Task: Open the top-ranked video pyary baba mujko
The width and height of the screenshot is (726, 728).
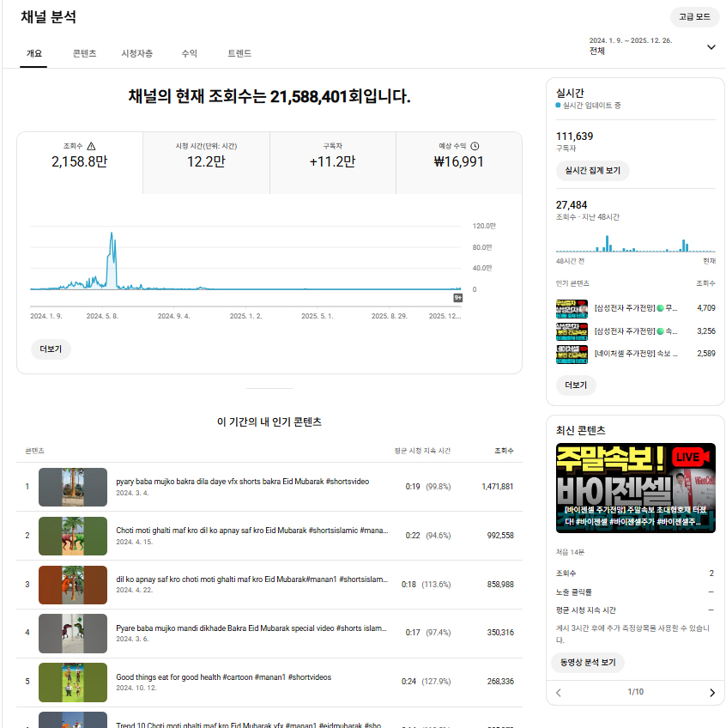Action: pyautogui.click(x=242, y=482)
